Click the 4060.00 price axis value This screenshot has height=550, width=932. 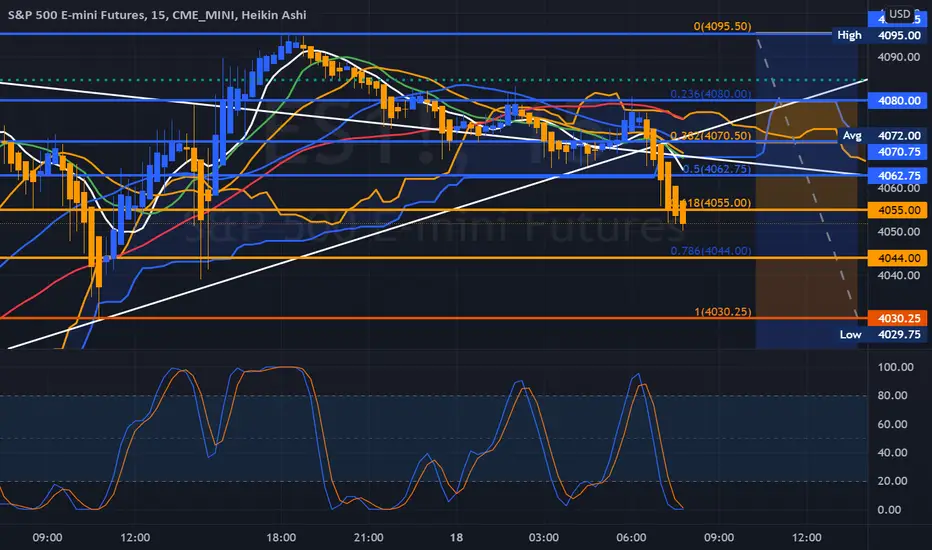coord(899,188)
